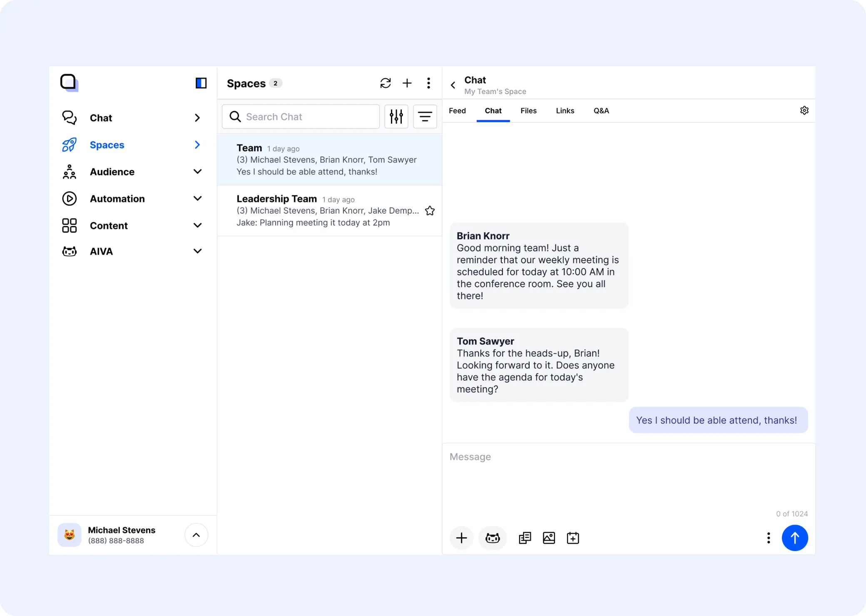
Task: Expand the Content dropdown
Action: (198, 225)
